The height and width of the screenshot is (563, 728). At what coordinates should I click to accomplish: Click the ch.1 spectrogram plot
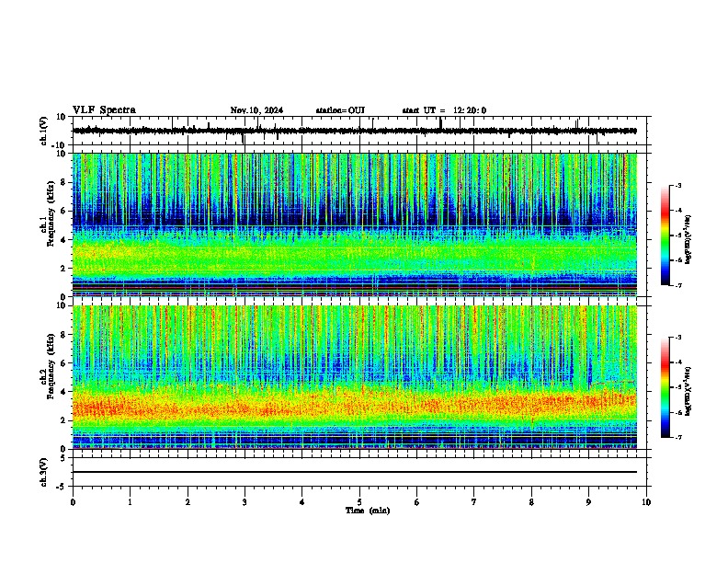355,224
